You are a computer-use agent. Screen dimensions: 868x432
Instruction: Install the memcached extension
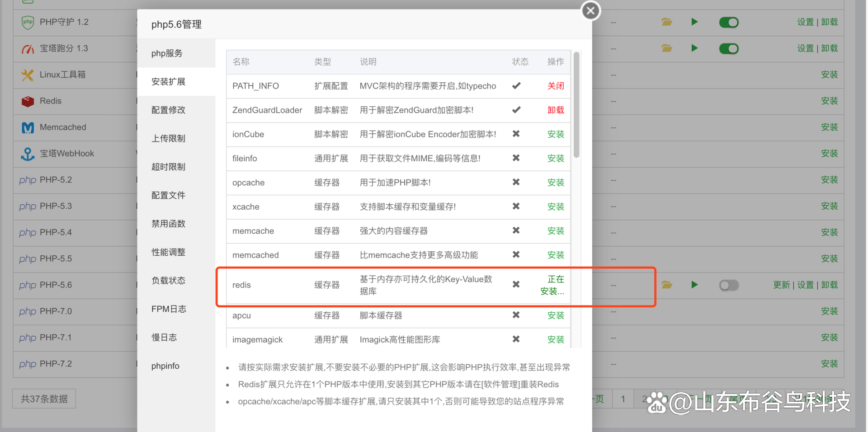coord(556,255)
